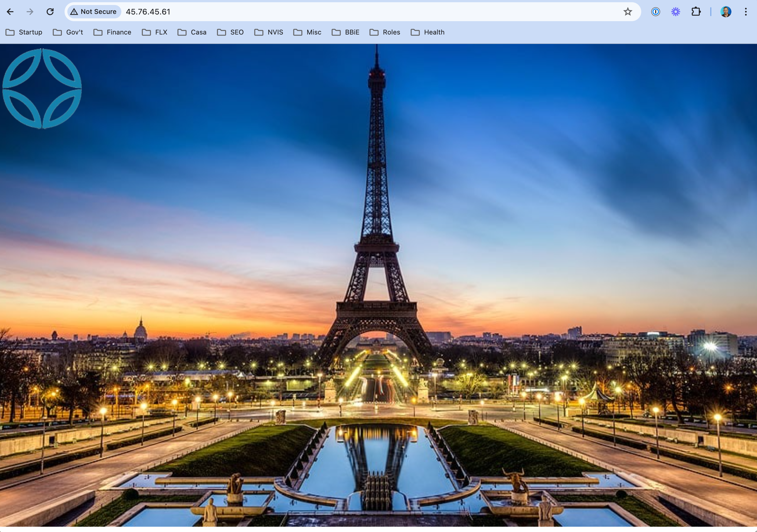Open the NVIS bookmark folder
This screenshot has width=757, height=532.
269,32
